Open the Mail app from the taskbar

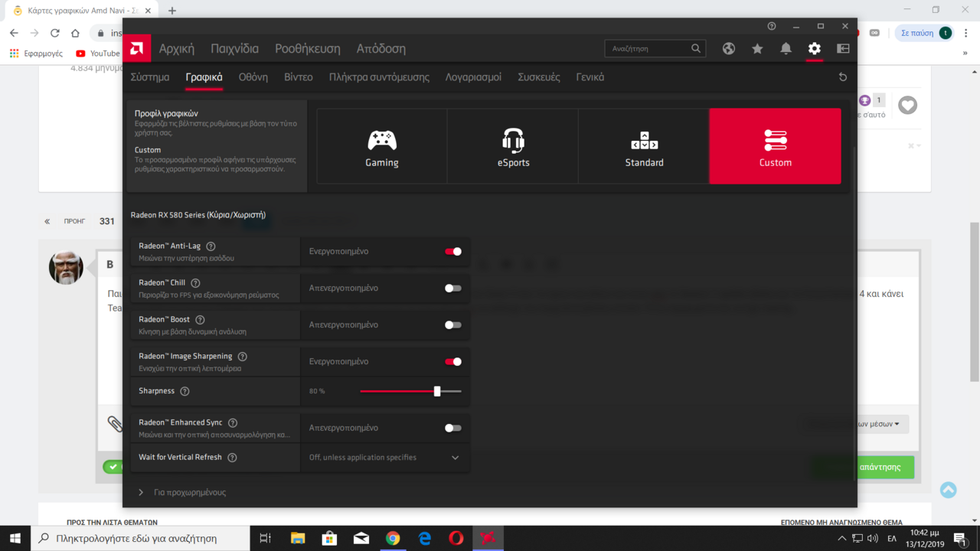(x=361, y=538)
